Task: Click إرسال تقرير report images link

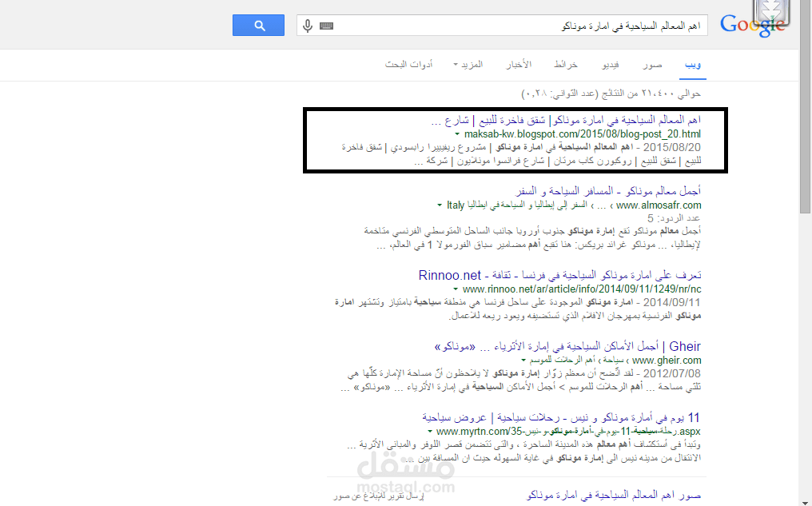Action: [x=379, y=496]
